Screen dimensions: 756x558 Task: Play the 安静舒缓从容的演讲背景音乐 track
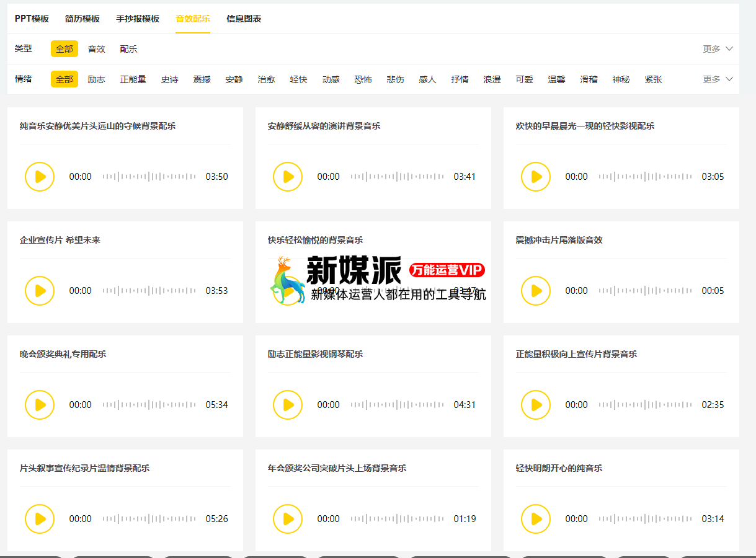[x=288, y=177]
